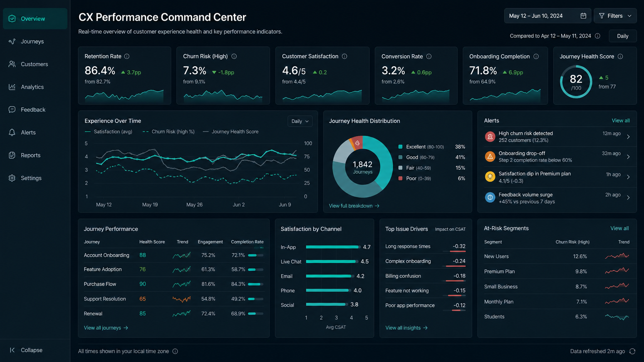This screenshot has height=362, width=644.
Task: Click the calendar icon in date range field
Action: pyautogui.click(x=583, y=16)
